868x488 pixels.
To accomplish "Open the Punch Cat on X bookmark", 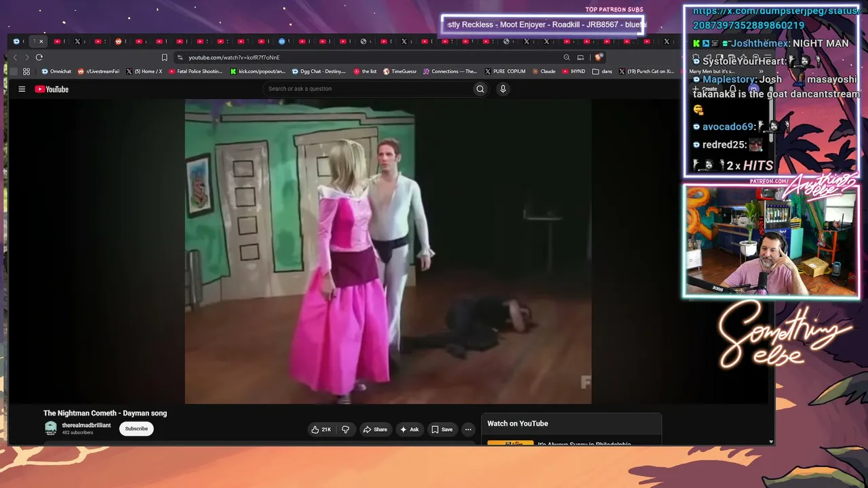I will [x=646, y=71].
